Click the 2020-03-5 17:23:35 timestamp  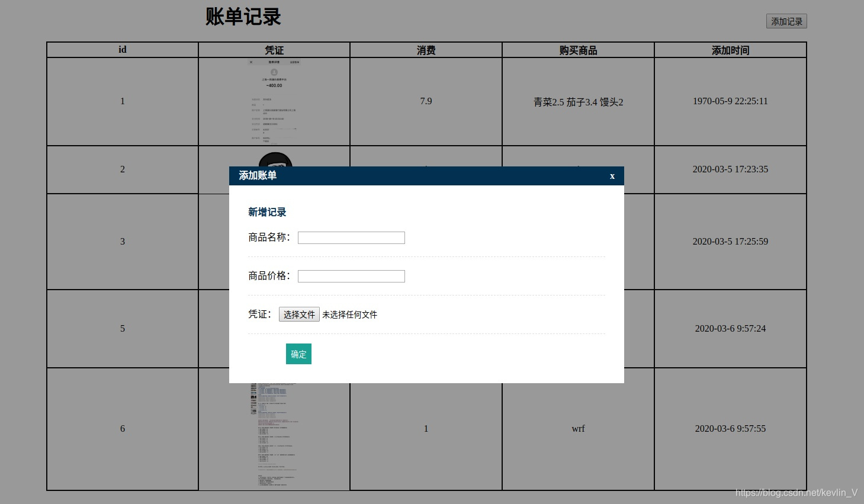[x=731, y=169]
